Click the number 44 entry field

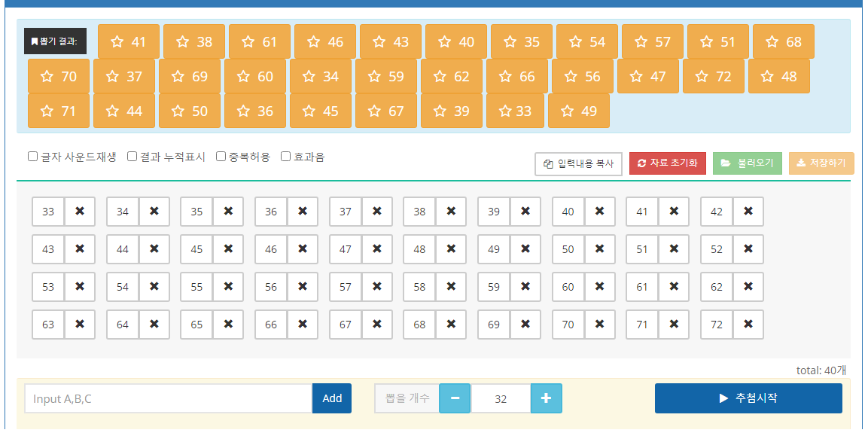click(123, 249)
